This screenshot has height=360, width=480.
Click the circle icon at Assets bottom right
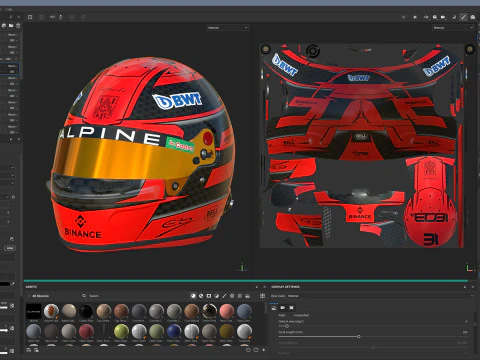tap(248, 350)
